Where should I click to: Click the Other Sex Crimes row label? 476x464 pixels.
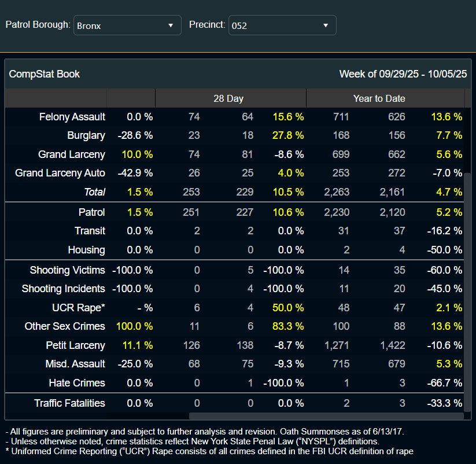tap(65, 326)
